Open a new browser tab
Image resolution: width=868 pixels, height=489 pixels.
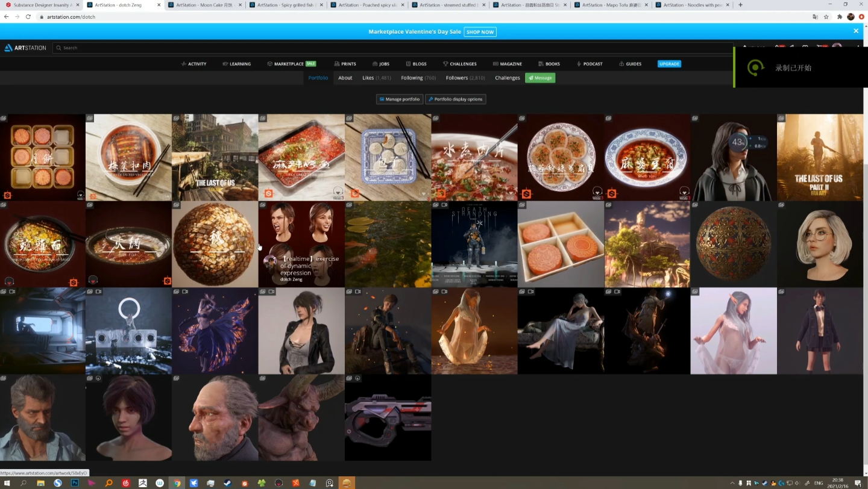coord(740,5)
